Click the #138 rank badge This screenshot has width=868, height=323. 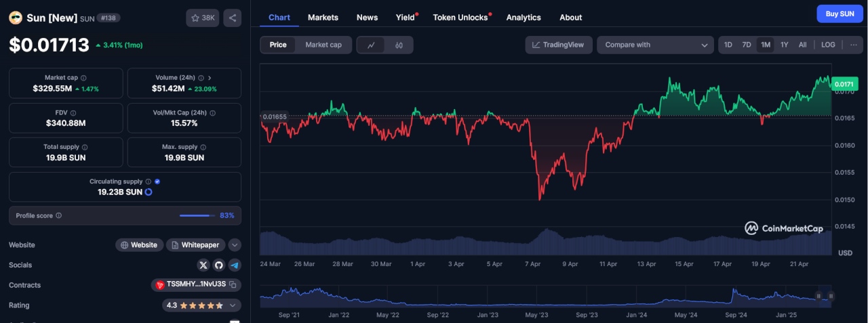pos(108,18)
